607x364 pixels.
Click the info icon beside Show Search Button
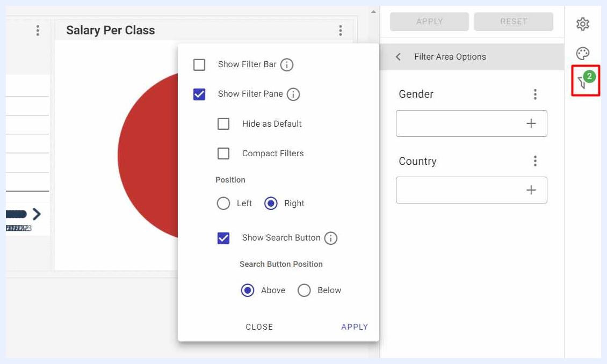[x=330, y=238]
